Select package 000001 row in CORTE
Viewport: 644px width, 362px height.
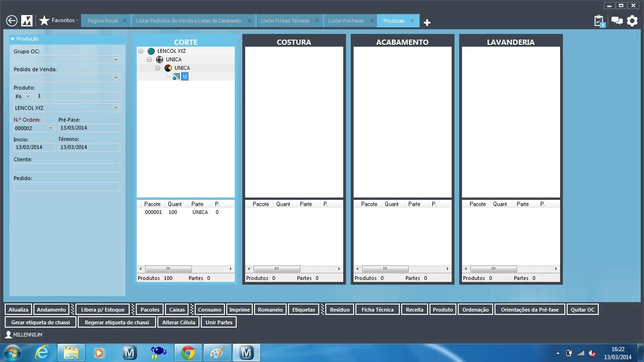pos(153,213)
